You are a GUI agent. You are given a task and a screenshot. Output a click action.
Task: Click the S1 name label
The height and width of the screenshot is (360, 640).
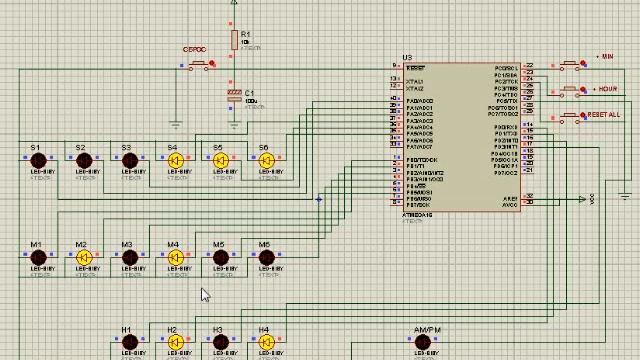click(x=35, y=147)
